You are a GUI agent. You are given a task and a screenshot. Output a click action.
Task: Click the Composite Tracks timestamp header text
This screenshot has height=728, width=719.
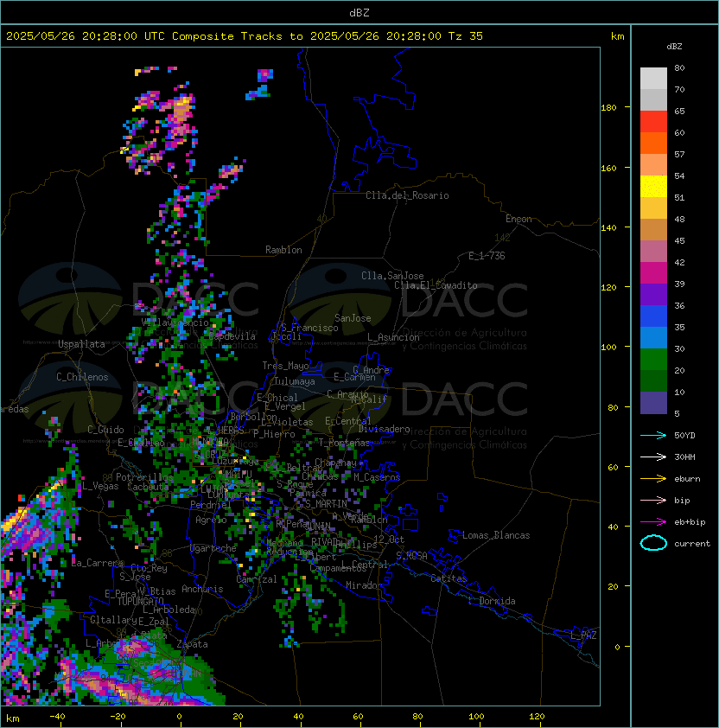(245, 35)
